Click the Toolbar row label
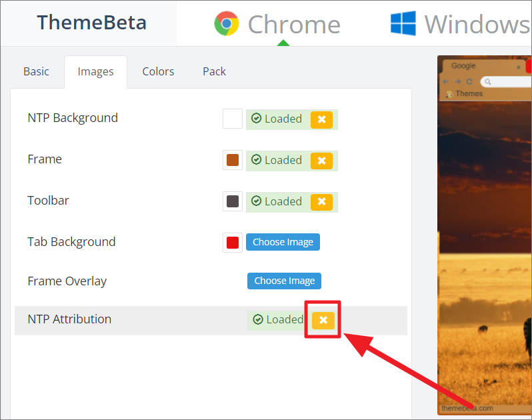This screenshot has height=420, width=532. tap(48, 201)
